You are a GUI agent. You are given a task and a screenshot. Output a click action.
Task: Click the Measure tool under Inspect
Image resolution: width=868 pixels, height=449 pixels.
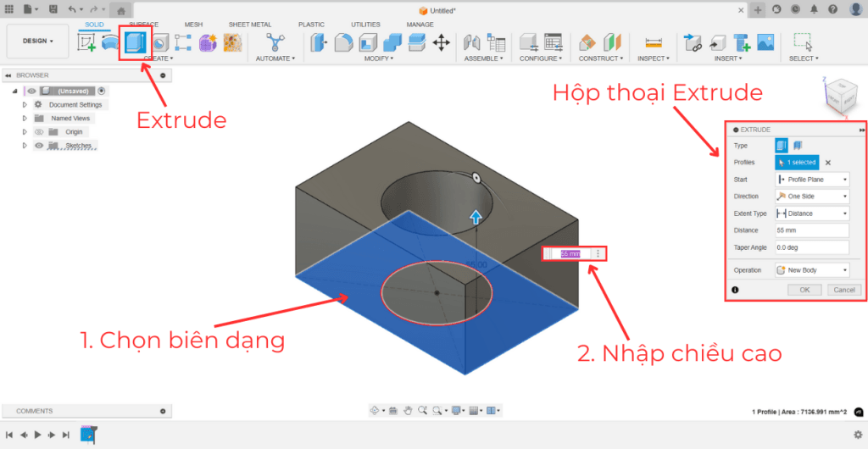pyautogui.click(x=652, y=42)
